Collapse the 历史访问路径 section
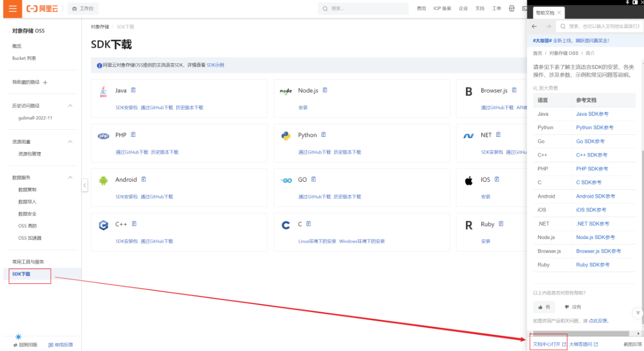 (70, 105)
